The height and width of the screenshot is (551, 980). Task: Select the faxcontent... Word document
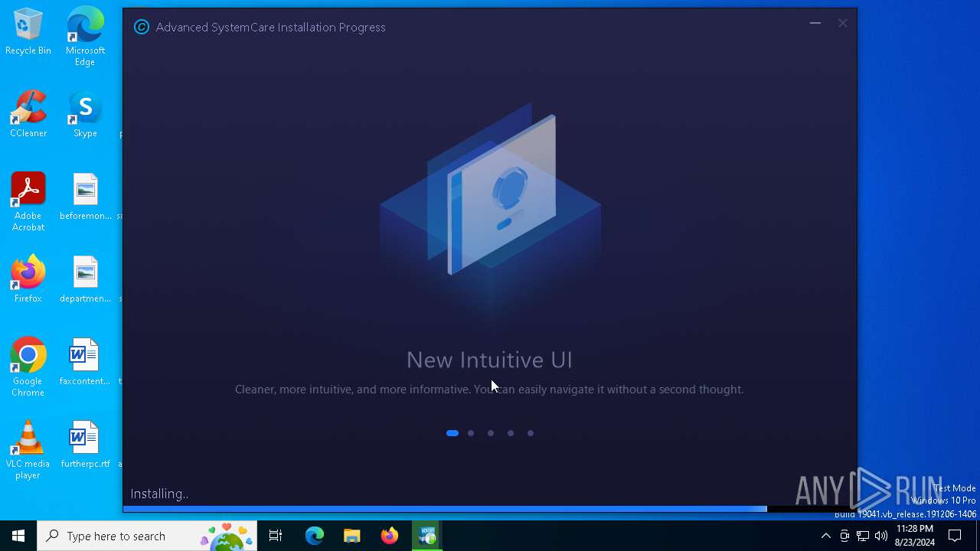(x=85, y=363)
